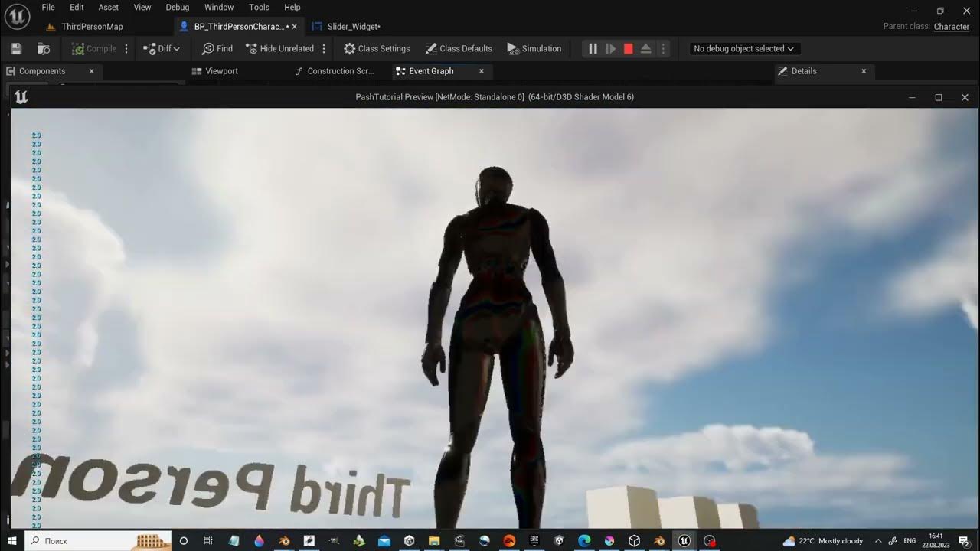This screenshot has height=551, width=980.
Task: Open the Diff dropdown
Action: [162, 48]
